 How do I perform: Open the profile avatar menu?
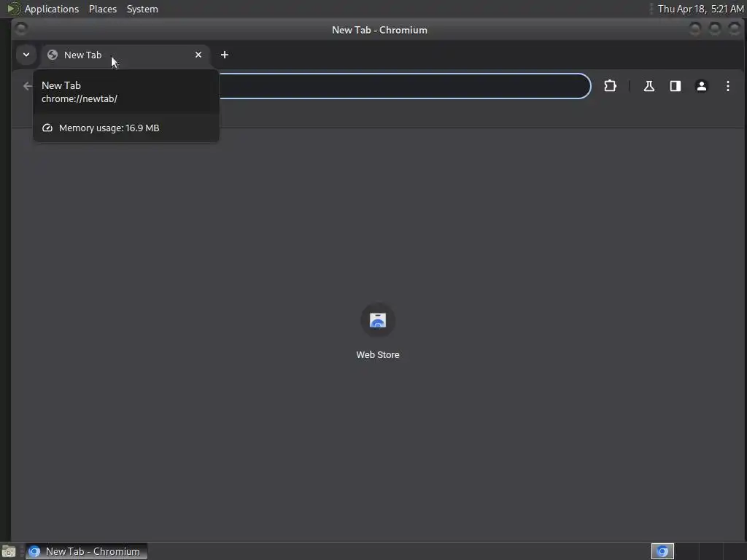pyautogui.click(x=701, y=86)
